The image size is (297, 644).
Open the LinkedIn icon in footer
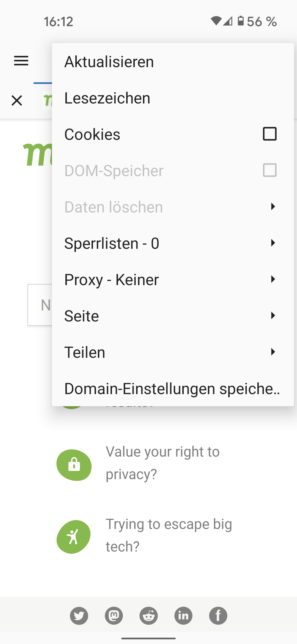183,616
